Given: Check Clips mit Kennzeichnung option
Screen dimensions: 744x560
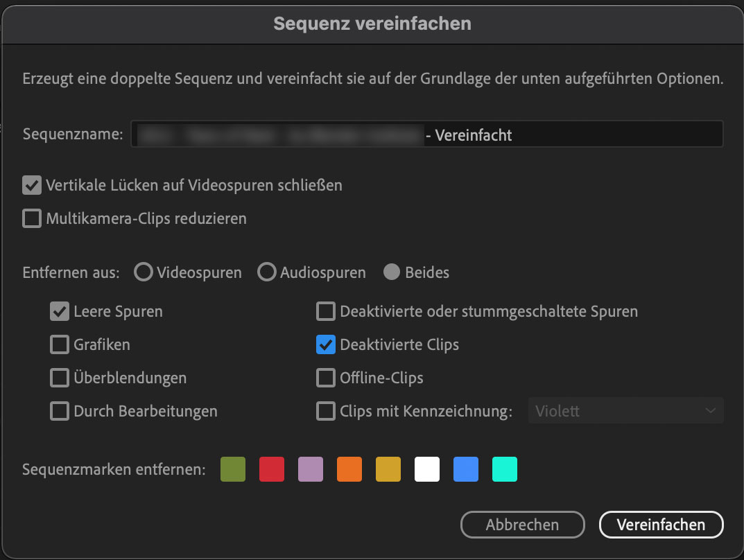Looking at the screenshot, I should (325, 411).
